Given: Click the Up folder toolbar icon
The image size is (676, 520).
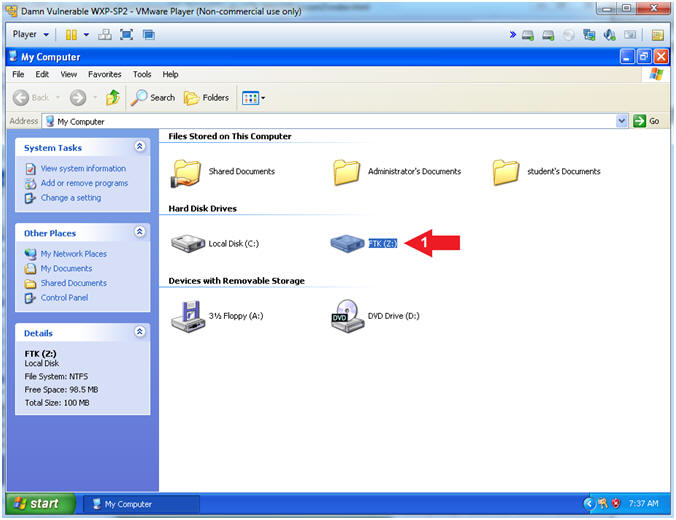Looking at the screenshot, I should point(113,98).
